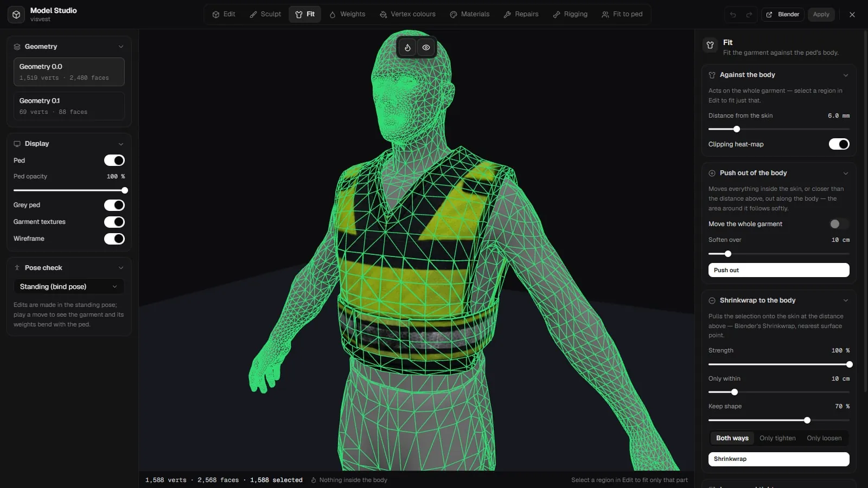The height and width of the screenshot is (488, 868).
Task: Click the Shrinkwrap to the body minus icon
Action: [712, 300]
